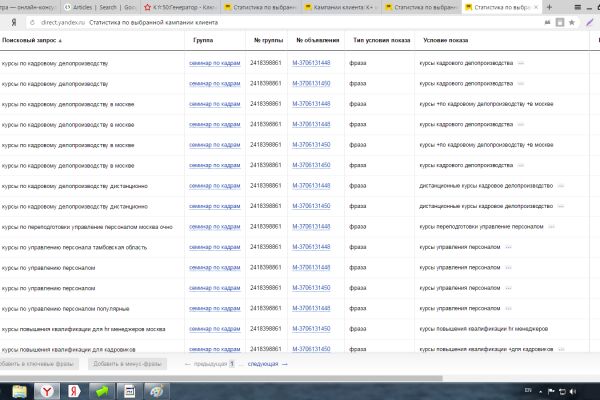Open Yandex Browser red Y taskbar icon
This screenshot has height=400, width=600.
coord(47,391)
